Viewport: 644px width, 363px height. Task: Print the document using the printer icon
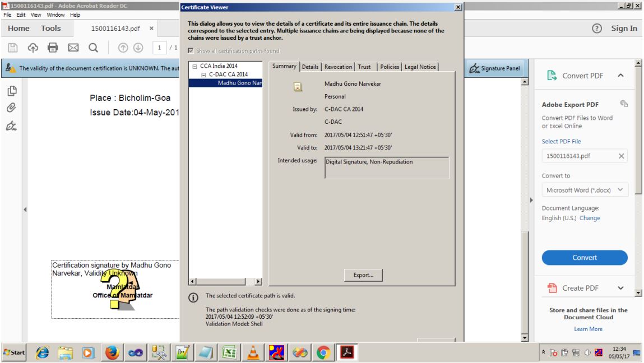pyautogui.click(x=53, y=48)
